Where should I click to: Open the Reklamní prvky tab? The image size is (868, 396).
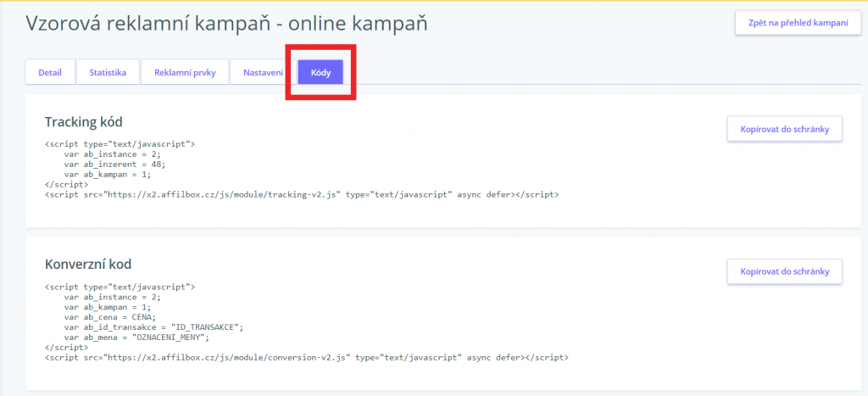(x=184, y=73)
